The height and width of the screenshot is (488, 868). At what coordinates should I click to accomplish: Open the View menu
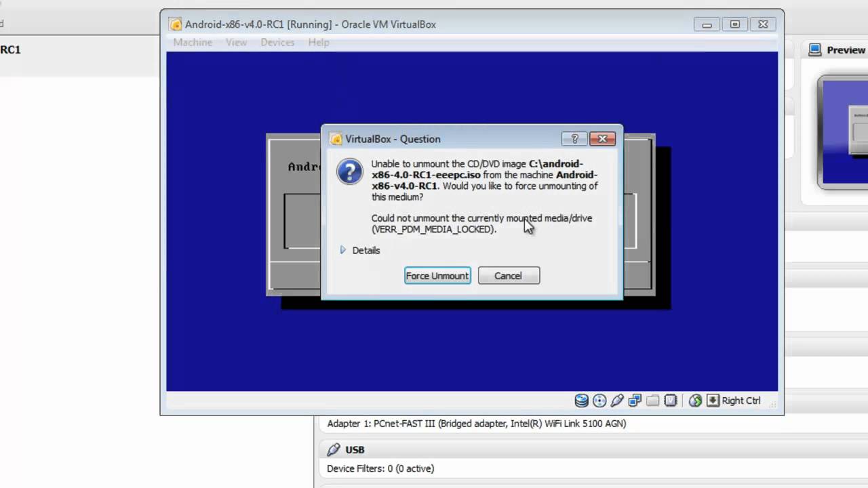(x=236, y=42)
